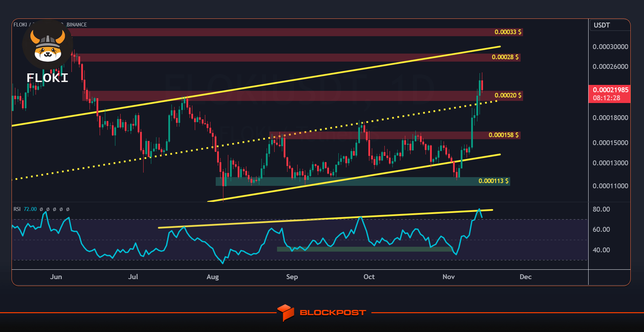644x332 pixels.
Task: Click the Jun label on time axis
Action: [x=56, y=277]
